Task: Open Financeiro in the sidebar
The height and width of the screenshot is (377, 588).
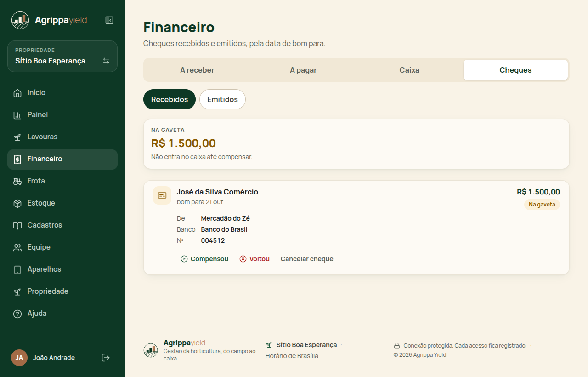Action: (x=62, y=159)
